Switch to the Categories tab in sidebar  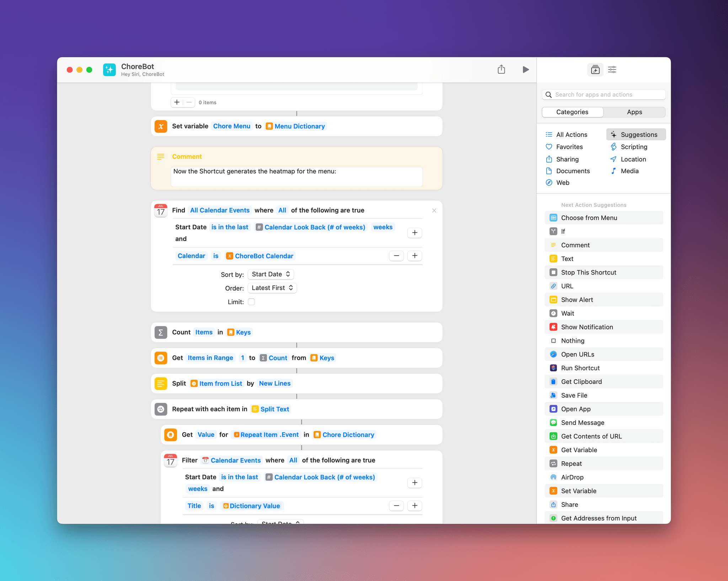pos(572,112)
